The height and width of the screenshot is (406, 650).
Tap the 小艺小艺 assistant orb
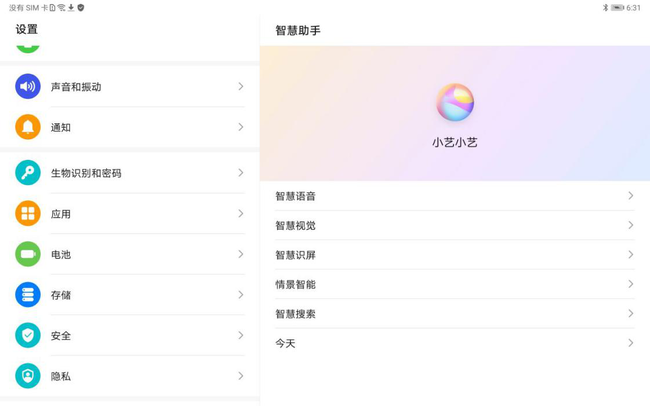coord(455,102)
